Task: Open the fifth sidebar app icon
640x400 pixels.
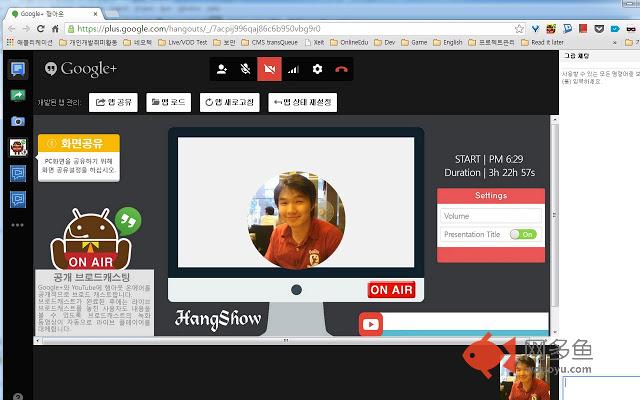Action: click(18, 173)
